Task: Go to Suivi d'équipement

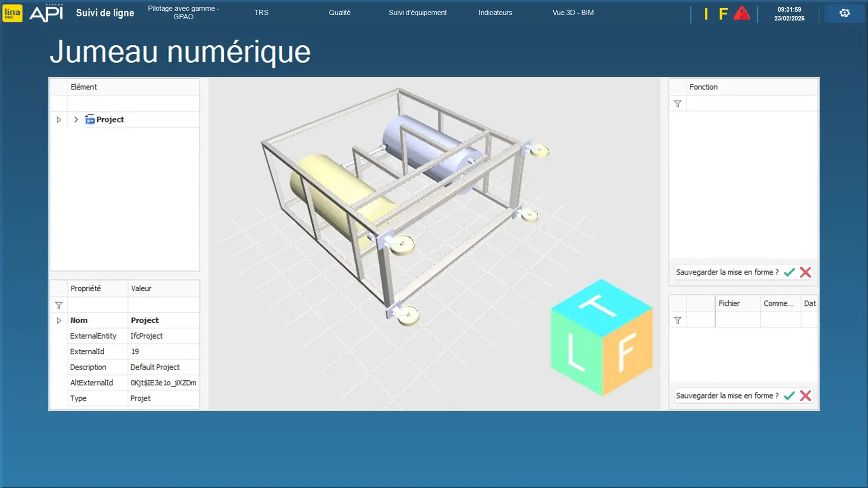Action: coord(417,13)
